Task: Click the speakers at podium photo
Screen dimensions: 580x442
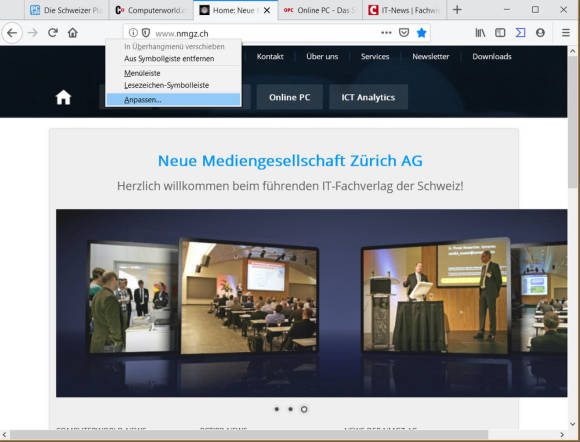Action: coord(436,296)
